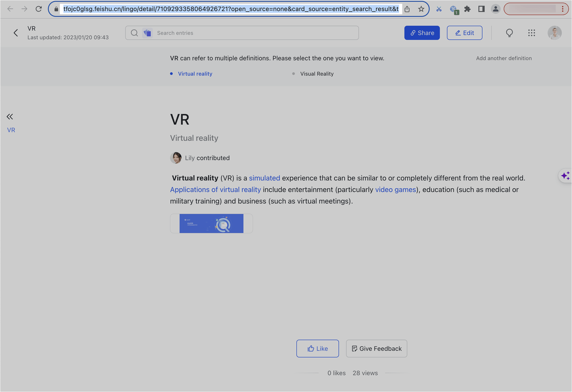
Task: Open the Give Feedback form
Action: 376,349
